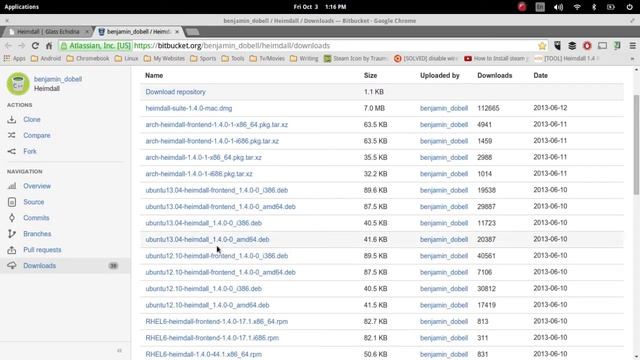This screenshot has width=640, height=360.
Task: Open the My Websites bookmarks folder
Action: (164, 59)
